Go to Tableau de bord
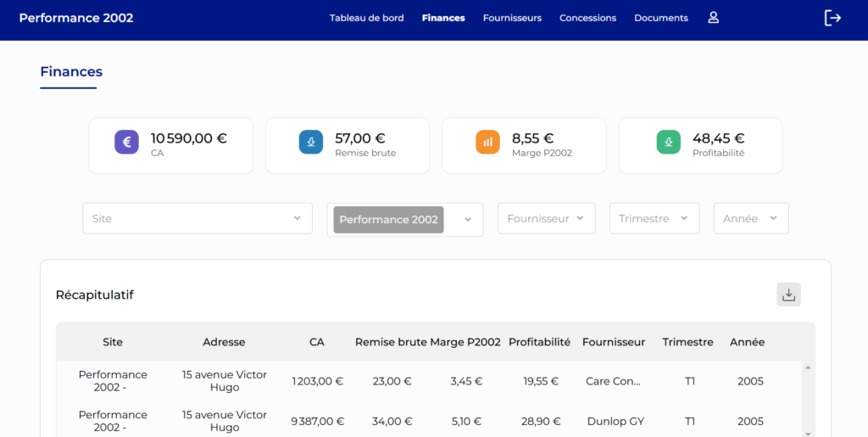The image size is (868, 437). [x=366, y=18]
